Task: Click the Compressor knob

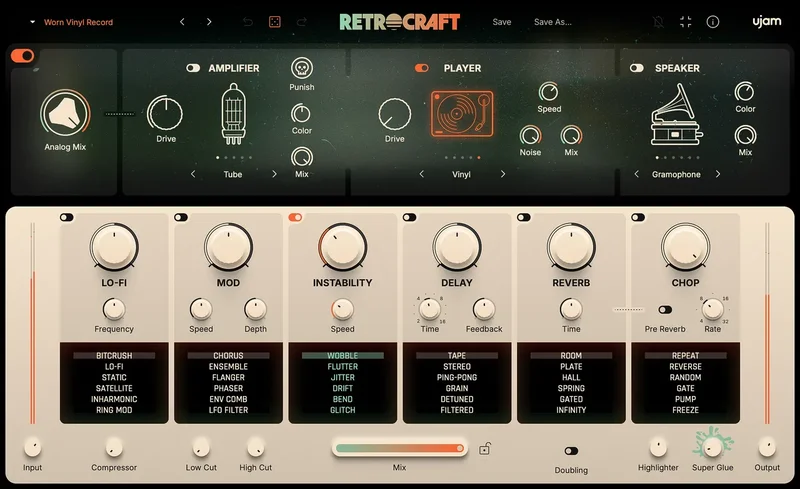Action: tap(114, 448)
